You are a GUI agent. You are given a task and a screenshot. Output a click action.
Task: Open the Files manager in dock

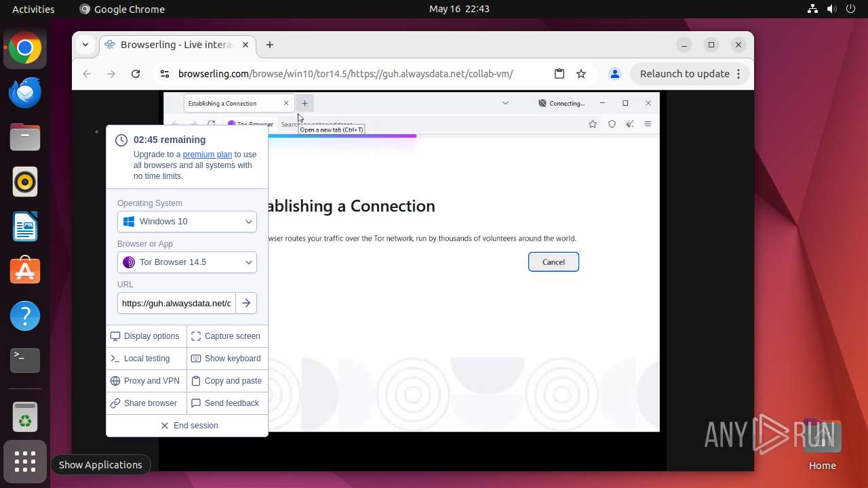point(25,138)
